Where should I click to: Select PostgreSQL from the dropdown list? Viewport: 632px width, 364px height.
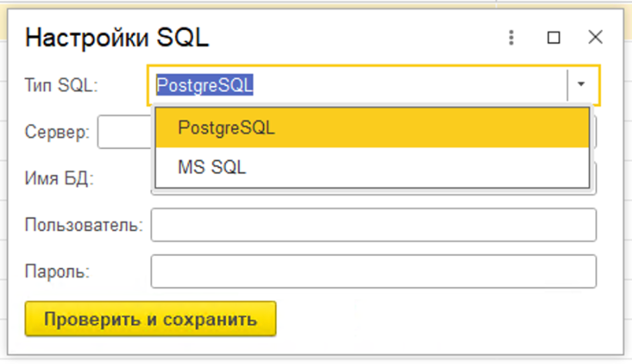pyautogui.click(x=372, y=127)
